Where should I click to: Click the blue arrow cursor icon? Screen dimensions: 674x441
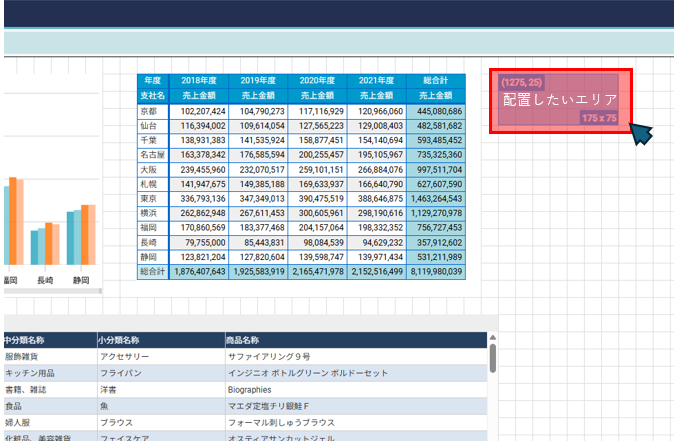641,134
